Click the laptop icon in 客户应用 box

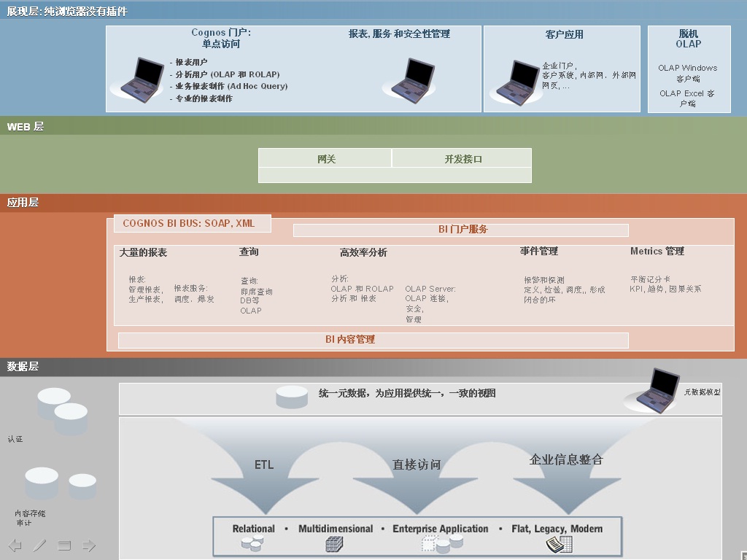coord(517,82)
